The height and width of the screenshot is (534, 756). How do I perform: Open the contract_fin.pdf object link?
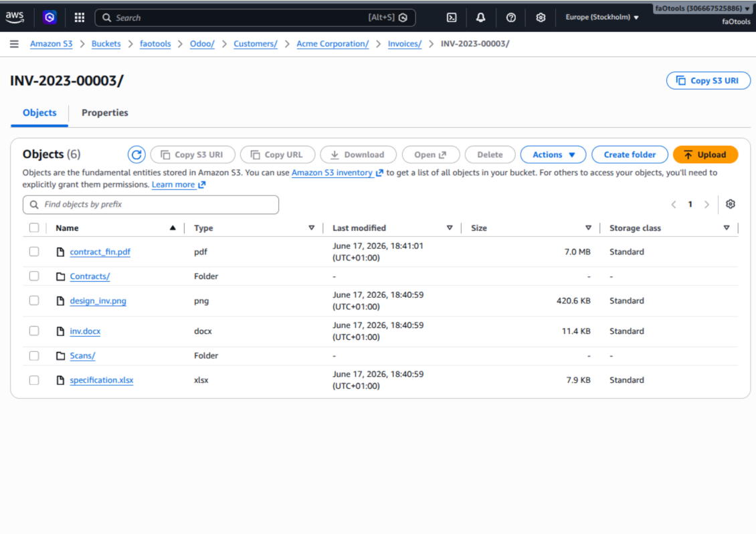pos(100,252)
